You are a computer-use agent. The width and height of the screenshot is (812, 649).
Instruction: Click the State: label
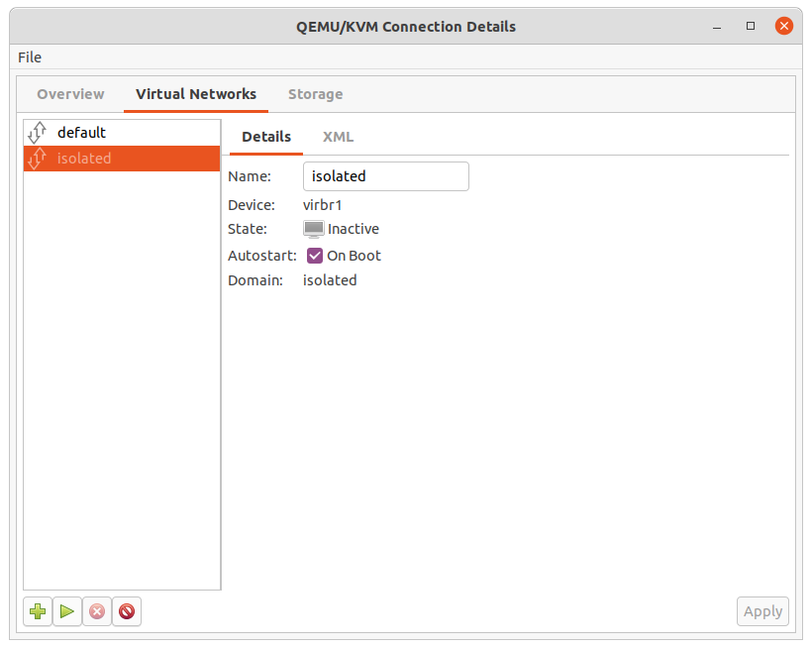click(x=247, y=229)
